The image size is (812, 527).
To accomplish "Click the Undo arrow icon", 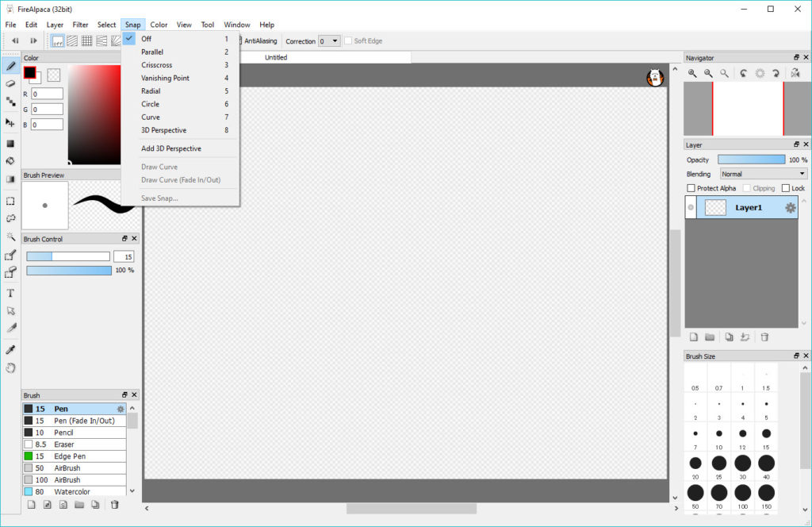I will [x=16, y=40].
